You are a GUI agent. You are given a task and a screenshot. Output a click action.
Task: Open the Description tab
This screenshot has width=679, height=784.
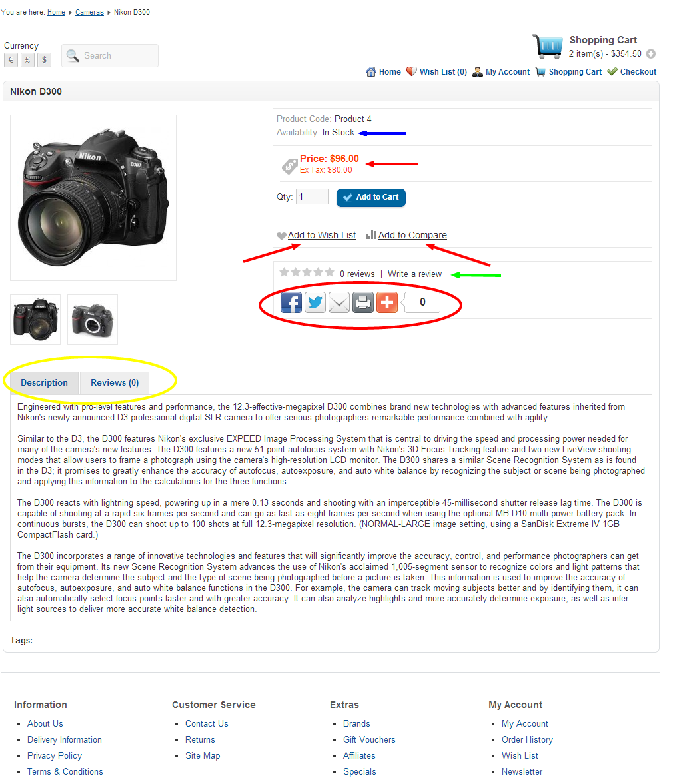[44, 382]
